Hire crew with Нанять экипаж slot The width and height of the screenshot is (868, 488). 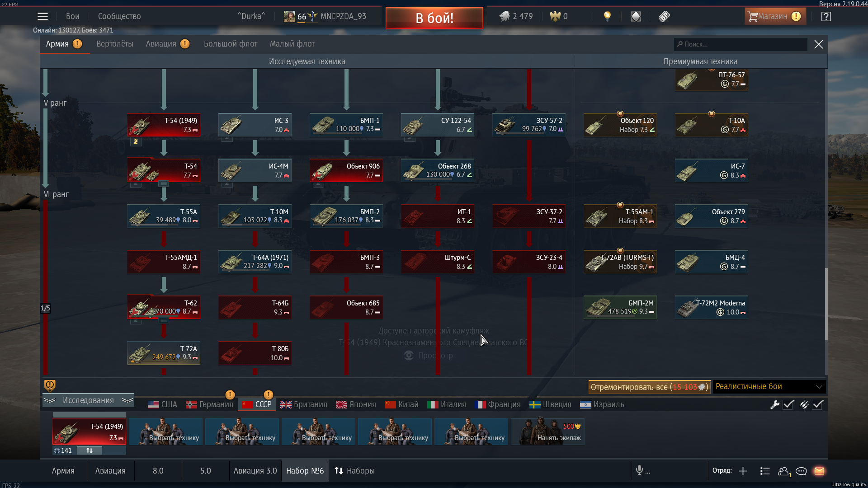pyautogui.click(x=547, y=432)
